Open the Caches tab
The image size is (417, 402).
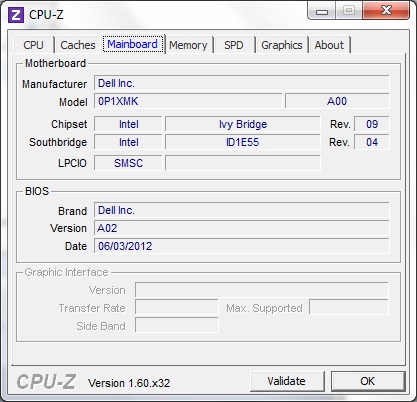click(x=78, y=45)
